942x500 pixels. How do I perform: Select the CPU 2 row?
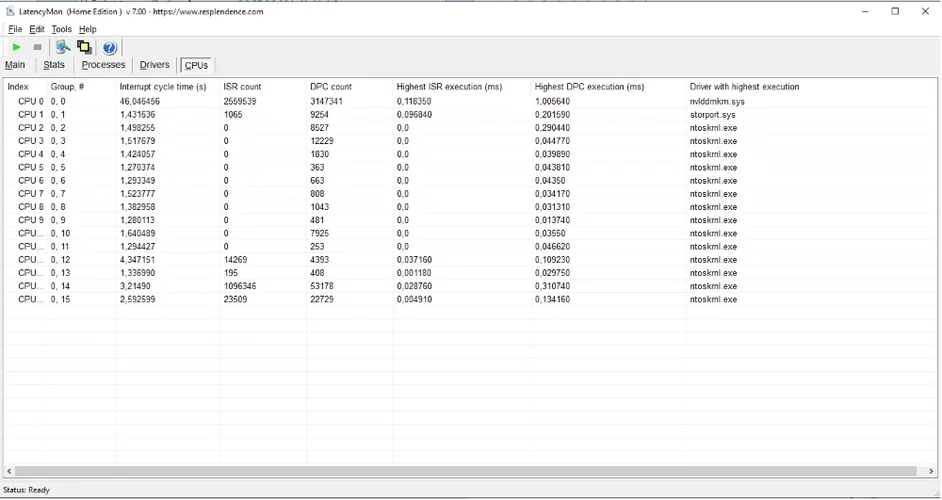click(470, 128)
